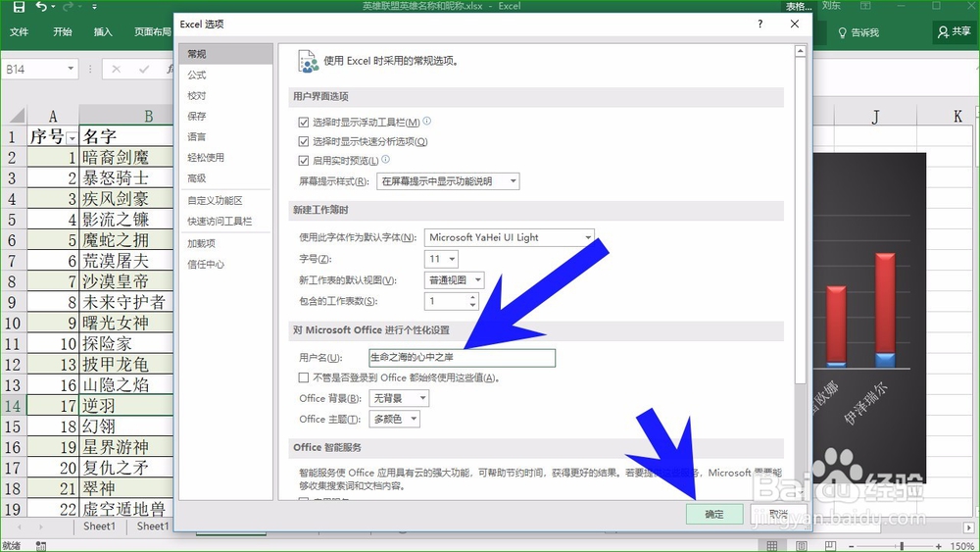Image resolution: width=980 pixels, height=552 pixels.
Task: Click the ribbon display options icon
Action: (x=865, y=6)
